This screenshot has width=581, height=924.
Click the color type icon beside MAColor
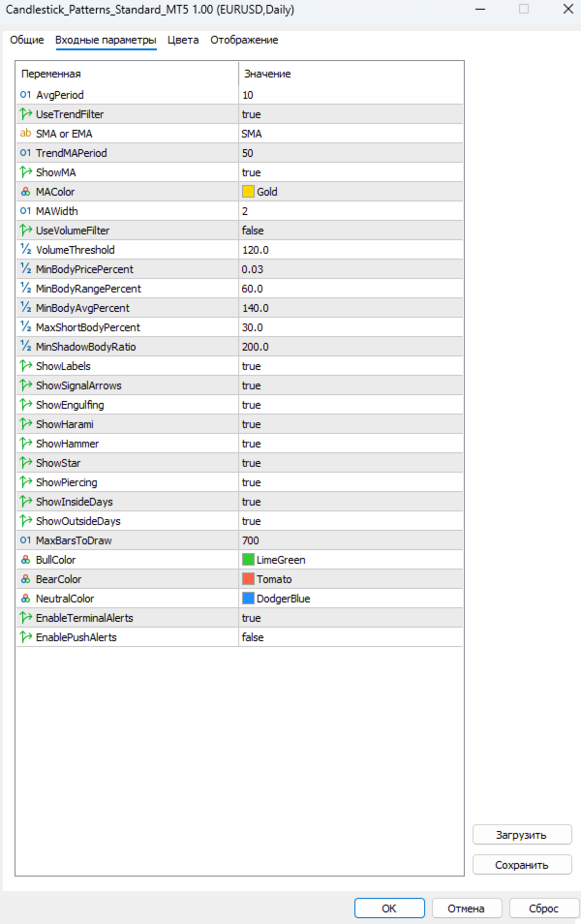pos(25,192)
